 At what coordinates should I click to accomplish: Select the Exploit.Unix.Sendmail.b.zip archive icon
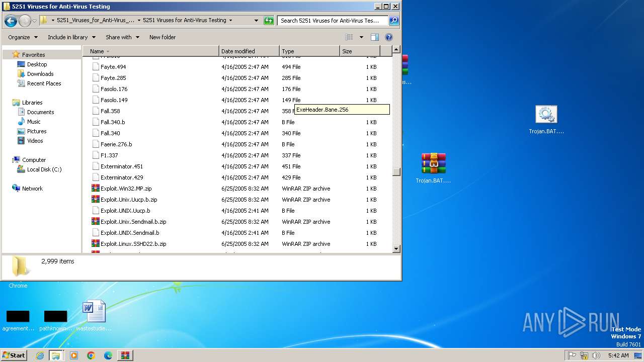pyautogui.click(x=96, y=222)
